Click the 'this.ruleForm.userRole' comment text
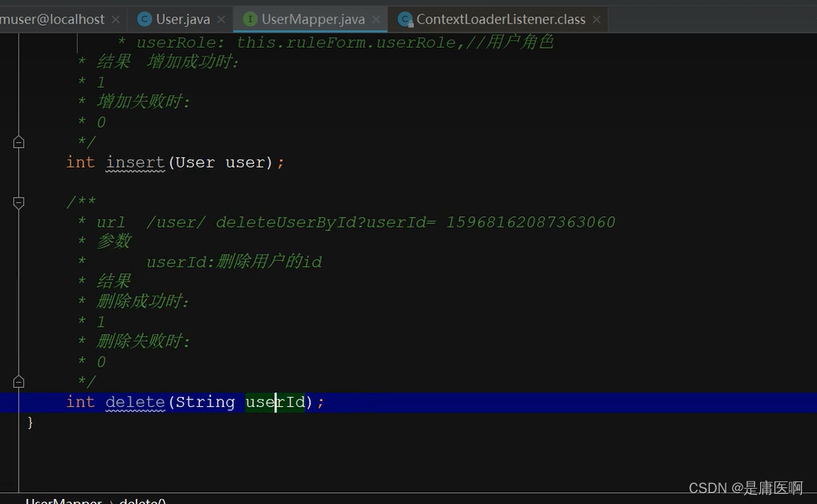 click(346, 43)
